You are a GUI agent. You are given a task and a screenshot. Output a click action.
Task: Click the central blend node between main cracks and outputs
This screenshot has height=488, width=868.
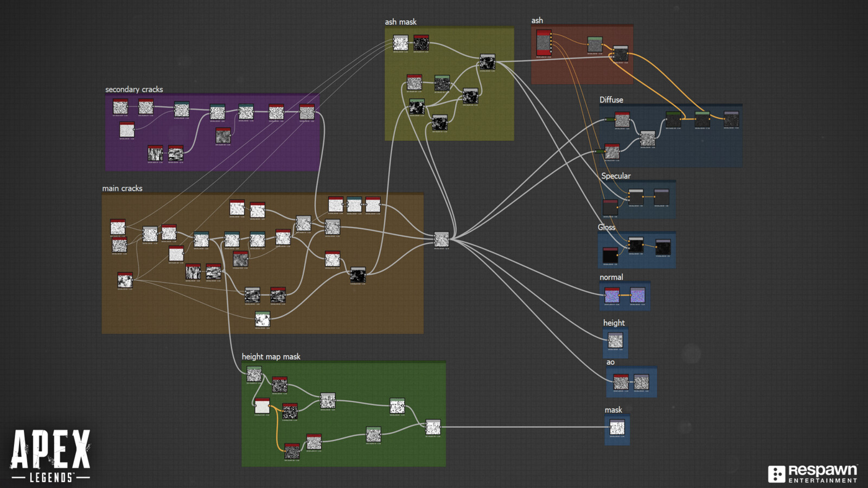pos(441,239)
